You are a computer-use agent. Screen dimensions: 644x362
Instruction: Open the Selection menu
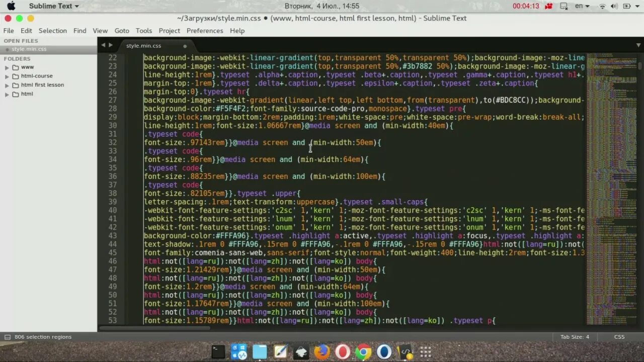point(53,31)
